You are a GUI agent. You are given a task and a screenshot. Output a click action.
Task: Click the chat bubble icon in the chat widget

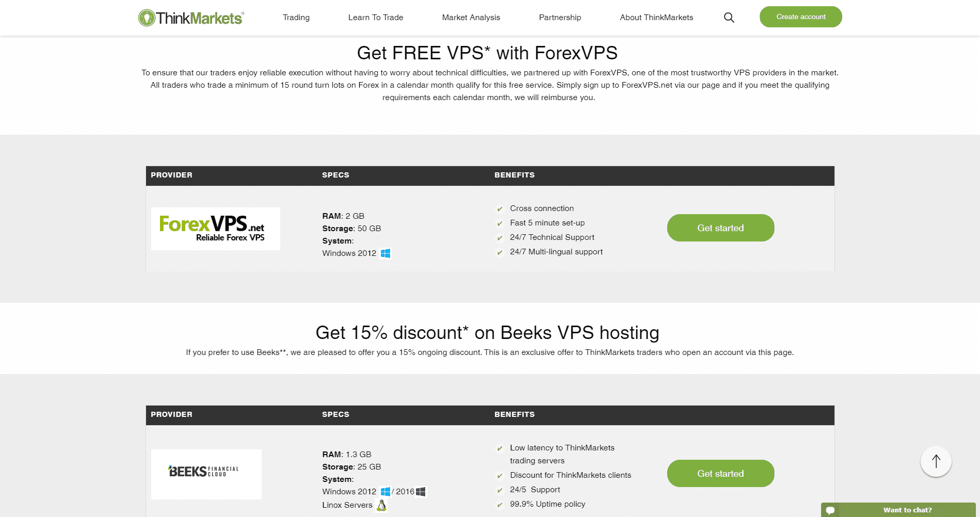(829, 510)
